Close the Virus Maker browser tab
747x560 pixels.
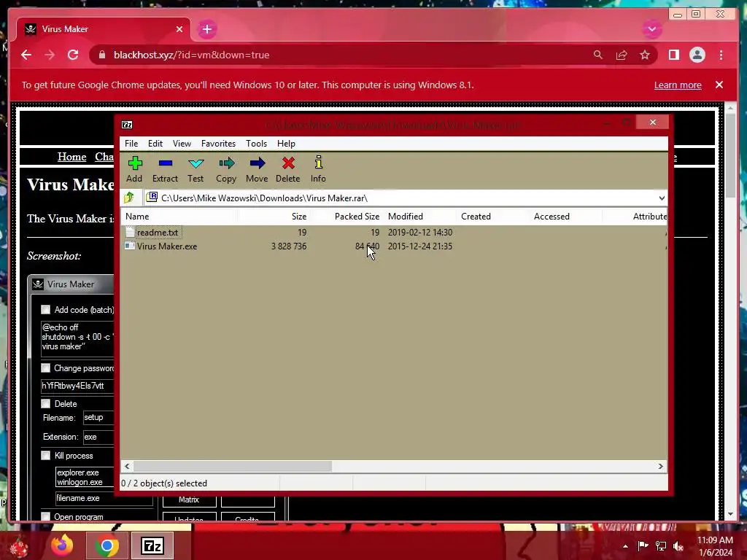tap(179, 29)
